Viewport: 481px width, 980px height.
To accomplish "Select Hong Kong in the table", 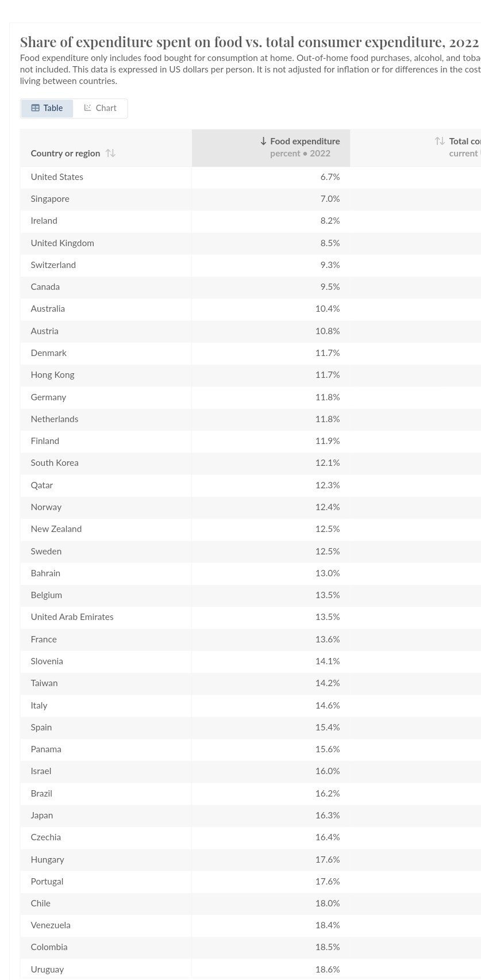I will [x=52, y=375].
